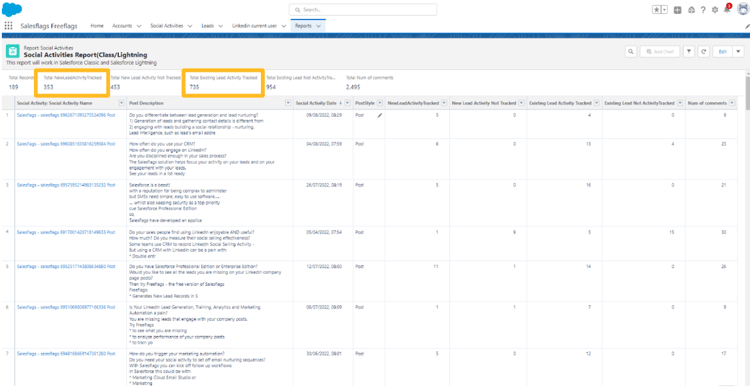
Task: Open the Salesforce Help question mark
Action: pos(703,10)
